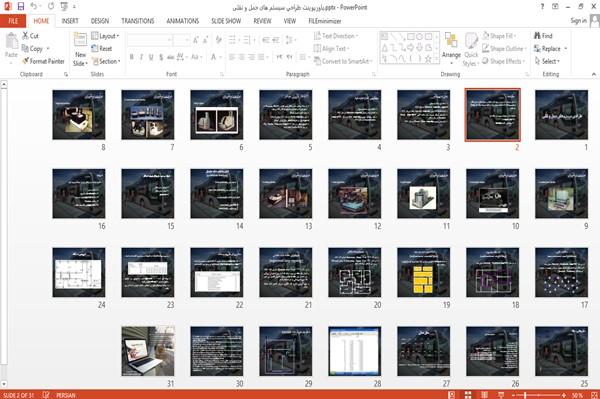Screen dimensions: 600x399
Task: Expand the Layout dropdown
Action: click(105, 36)
